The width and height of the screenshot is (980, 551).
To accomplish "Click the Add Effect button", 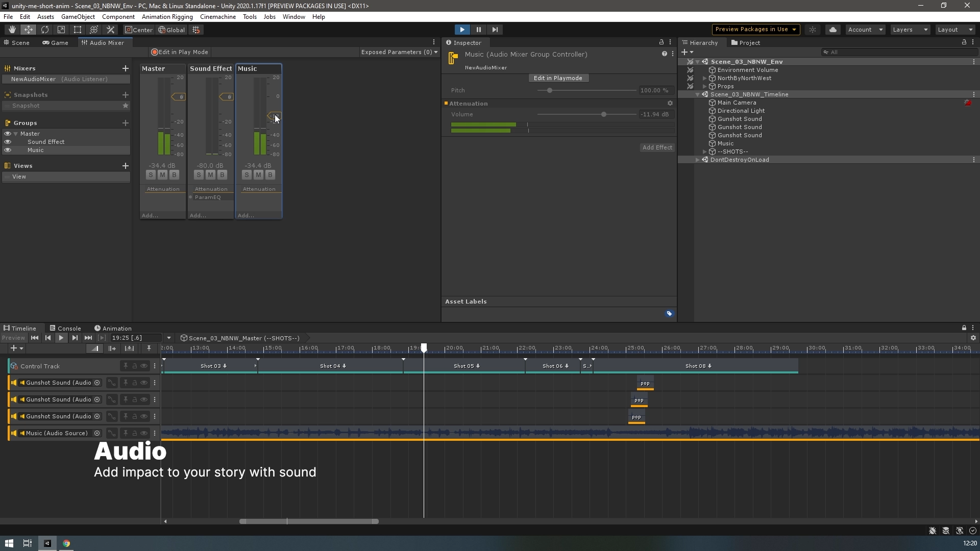I will tap(657, 147).
